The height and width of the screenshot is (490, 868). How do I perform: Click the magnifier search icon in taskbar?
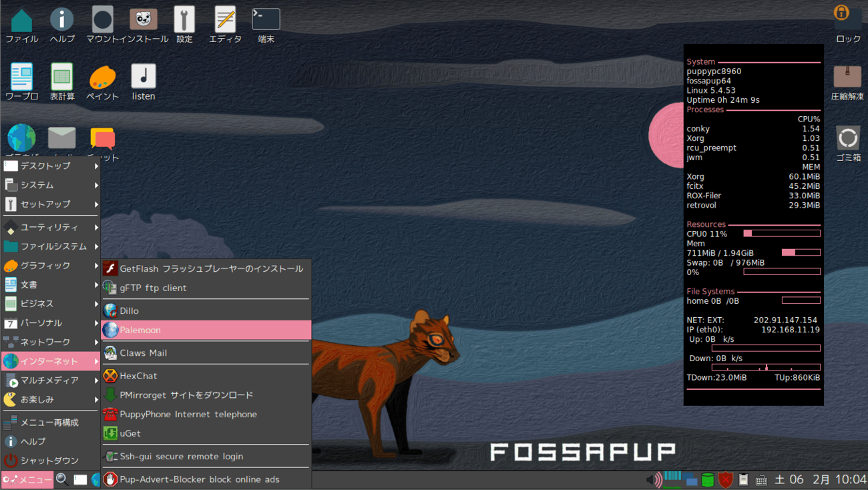[62, 479]
